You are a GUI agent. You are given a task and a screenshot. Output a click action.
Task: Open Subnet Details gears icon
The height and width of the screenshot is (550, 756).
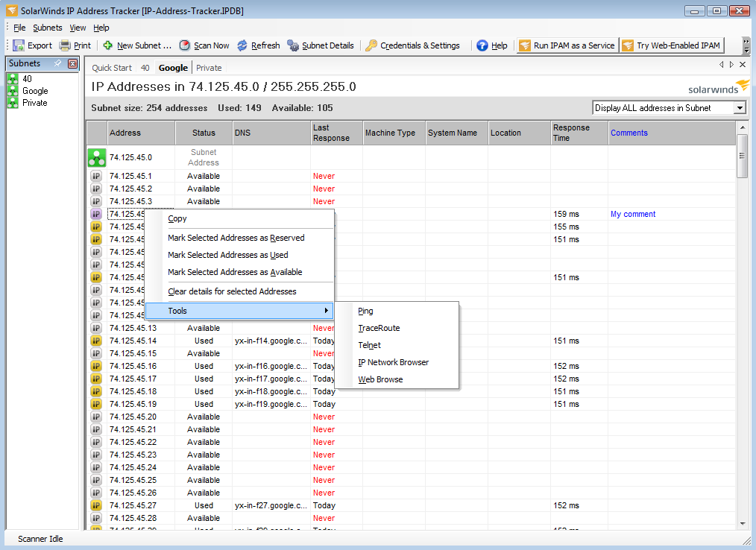(293, 45)
